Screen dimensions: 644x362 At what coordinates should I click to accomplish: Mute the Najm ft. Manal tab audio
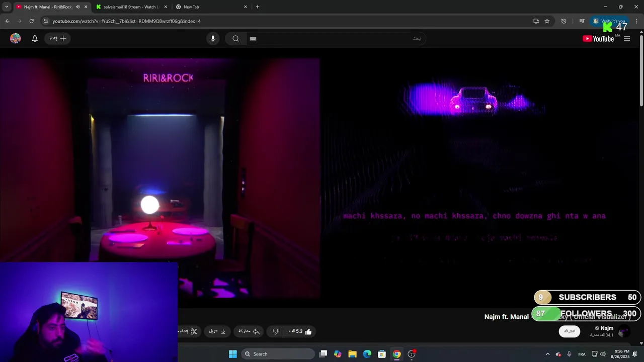point(77,7)
